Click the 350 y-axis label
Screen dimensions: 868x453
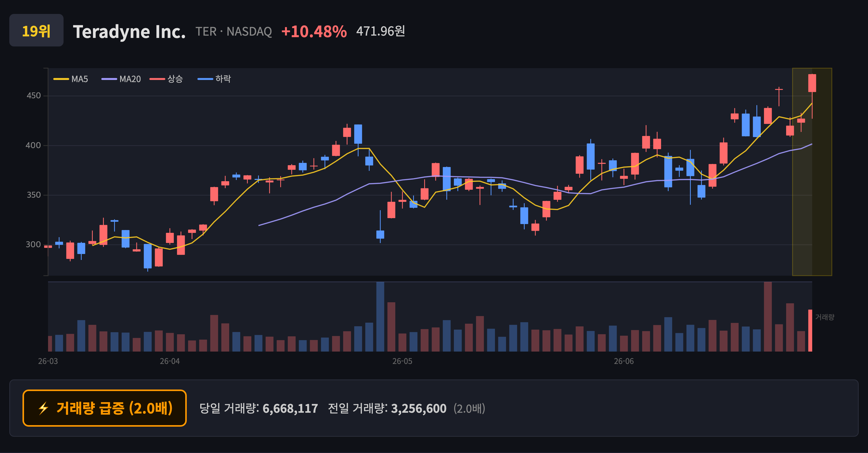coord(34,195)
